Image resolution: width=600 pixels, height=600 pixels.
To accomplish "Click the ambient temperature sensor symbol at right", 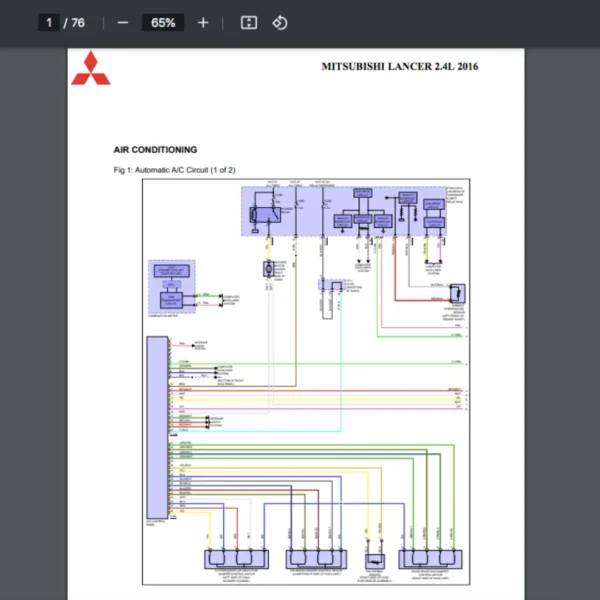I will pos(457,293).
